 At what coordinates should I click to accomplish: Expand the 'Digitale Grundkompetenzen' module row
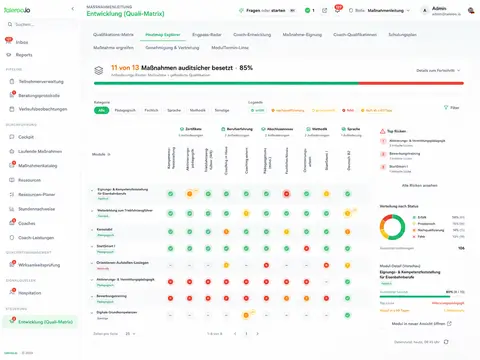pos(92,313)
